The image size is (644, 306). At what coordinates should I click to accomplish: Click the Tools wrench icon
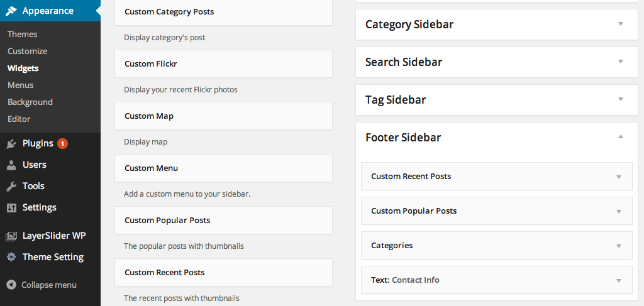click(11, 186)
